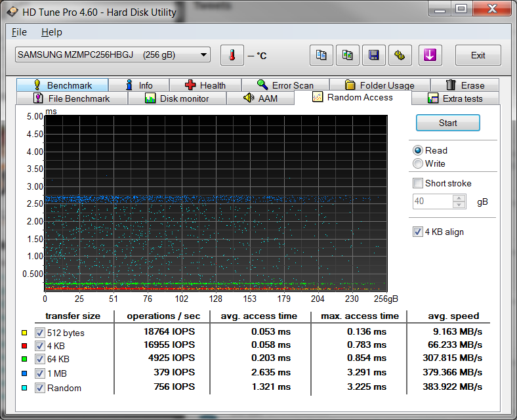Switch to the Error Scan tab
The height and width of the screenshot is (420, 517).
coord(285,85)
